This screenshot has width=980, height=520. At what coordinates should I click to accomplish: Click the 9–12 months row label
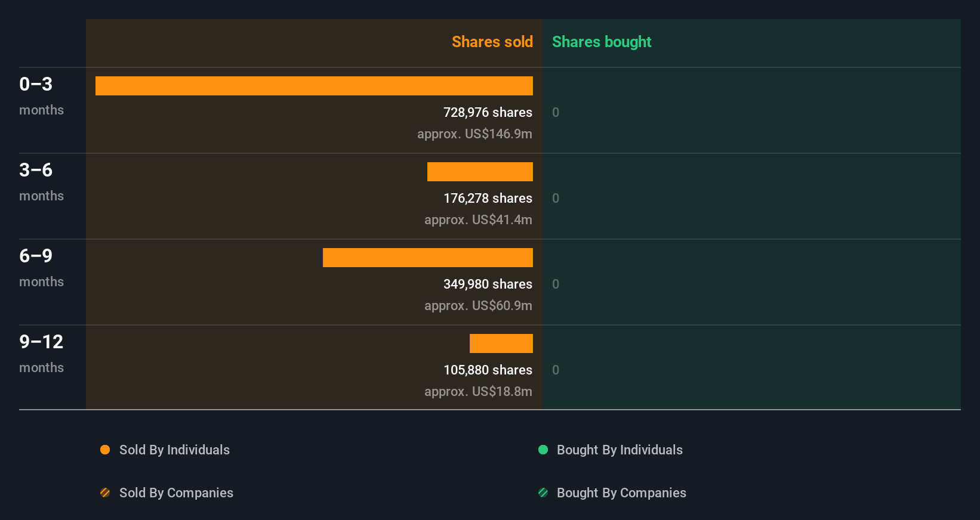[41, 354]
